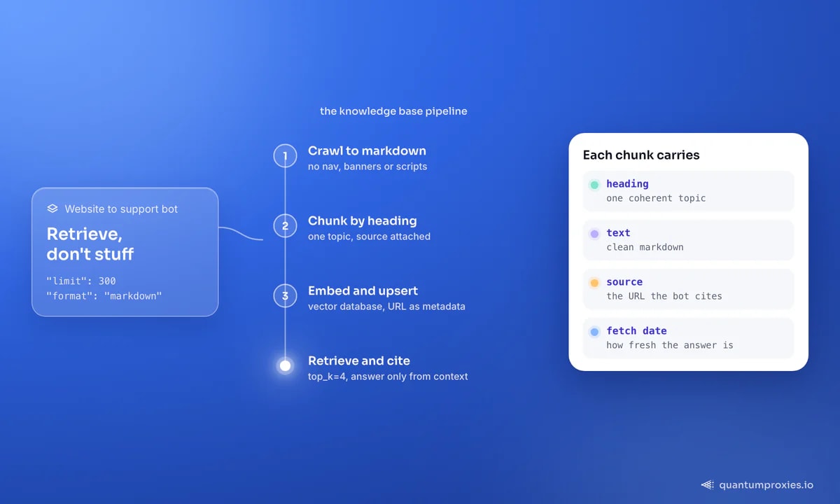Image resolution: width=840 pixels, height=504 pixels.
Task: Click the orange dot next to the source field
Action: [x=594, y=283]
